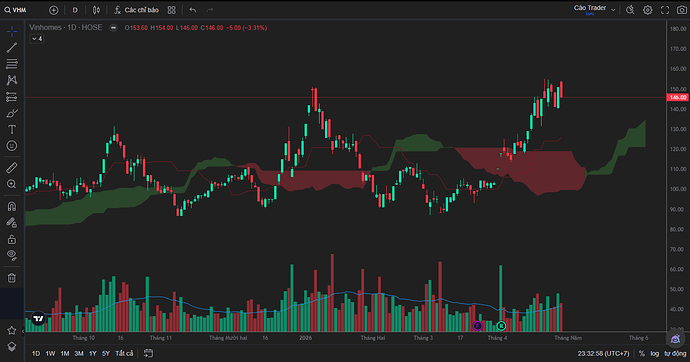Viewport: 690px width, 362px height.
Task: Open the quick search tool icon
Action: point(630,10)
